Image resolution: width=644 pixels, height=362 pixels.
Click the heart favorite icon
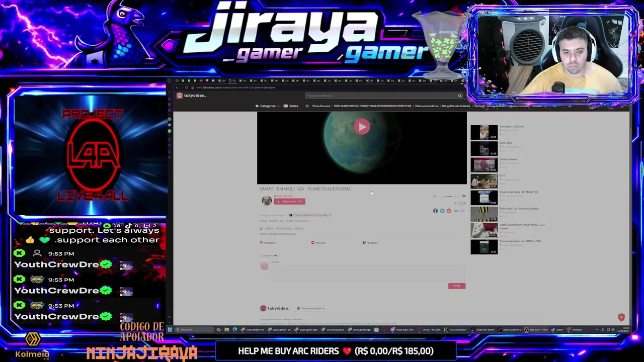click(435, 197)
